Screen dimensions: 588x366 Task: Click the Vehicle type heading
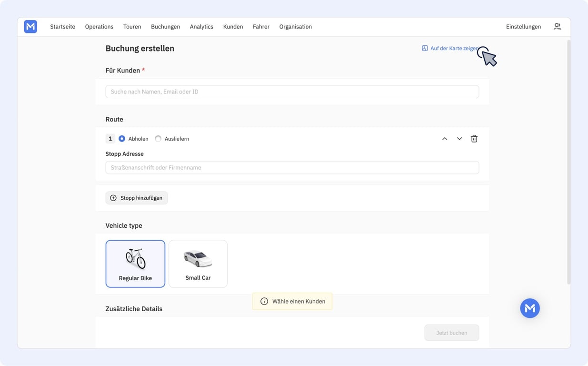coord(124,225)
